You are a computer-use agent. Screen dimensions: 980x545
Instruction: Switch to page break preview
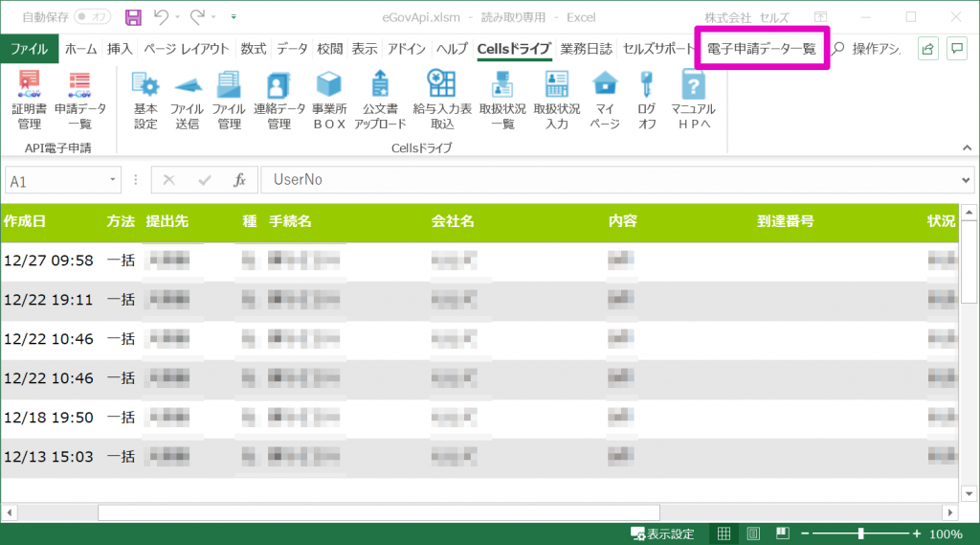click(782, 534)
